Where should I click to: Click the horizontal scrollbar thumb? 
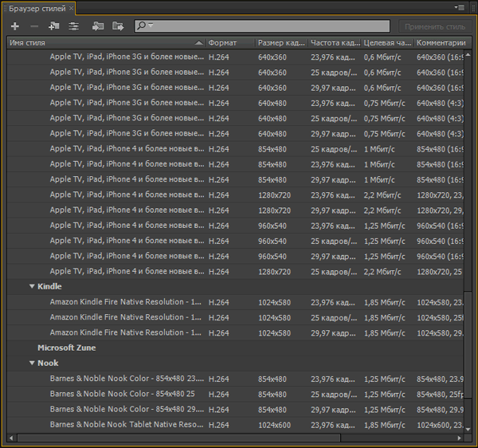(x=178, y=438)
